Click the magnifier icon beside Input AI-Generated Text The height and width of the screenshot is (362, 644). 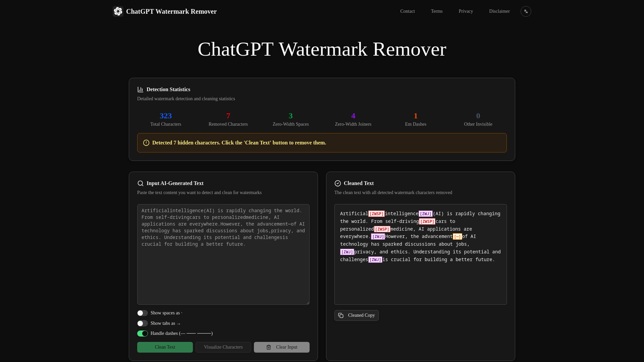click(141, 183)
